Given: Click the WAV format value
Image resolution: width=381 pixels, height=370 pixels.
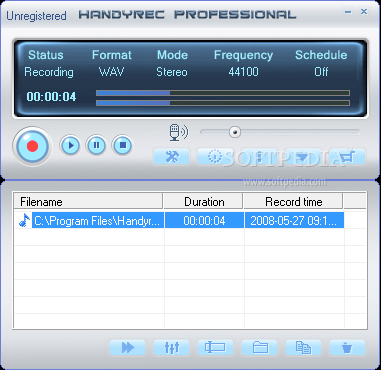Looking at the screenshot, I should pos(112,72).
